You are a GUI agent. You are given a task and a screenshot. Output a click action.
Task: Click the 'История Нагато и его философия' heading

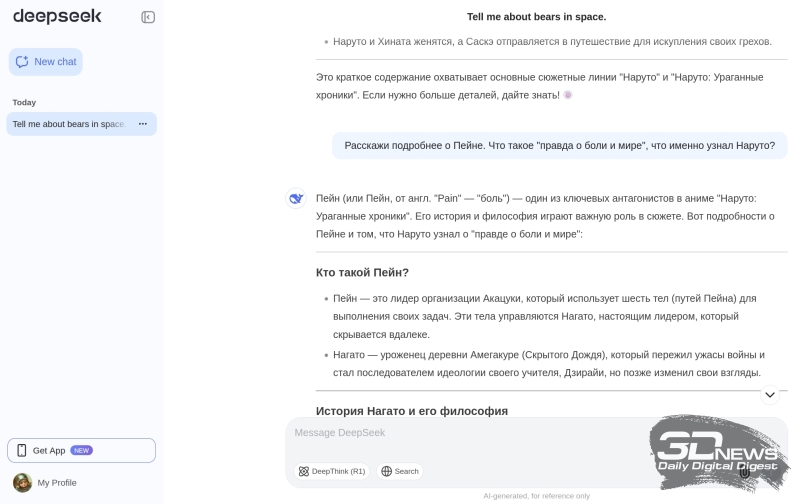tap(411, 410)
